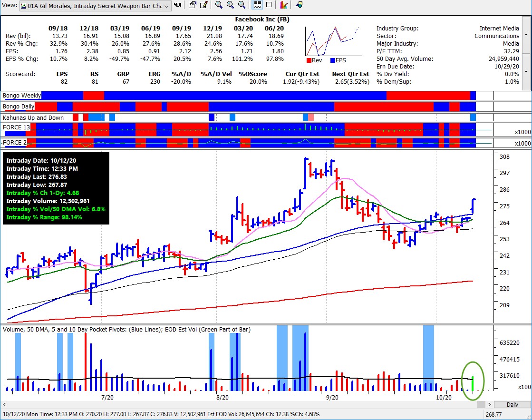The image size is (532, 420).
Task: Click the Rev and EPS mini chart
Action: click(333, 41)
